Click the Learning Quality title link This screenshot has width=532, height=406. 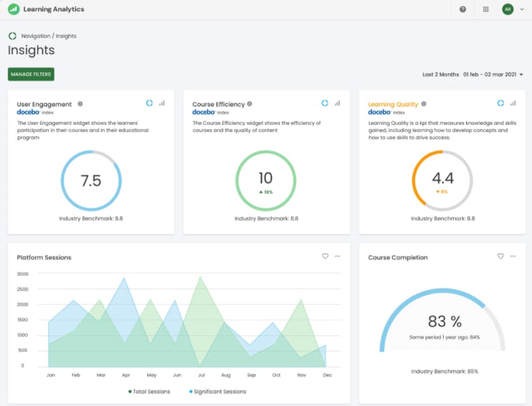[393, 104]
